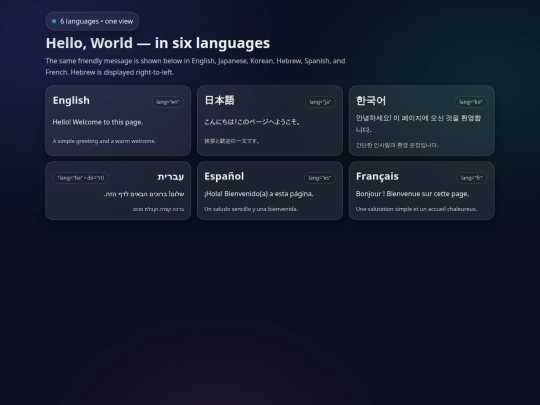Click "Une salutation simple et un accueil chaleureux."
Image resolution: width=540 pixels, height=405 pixels.
[416, 209]
